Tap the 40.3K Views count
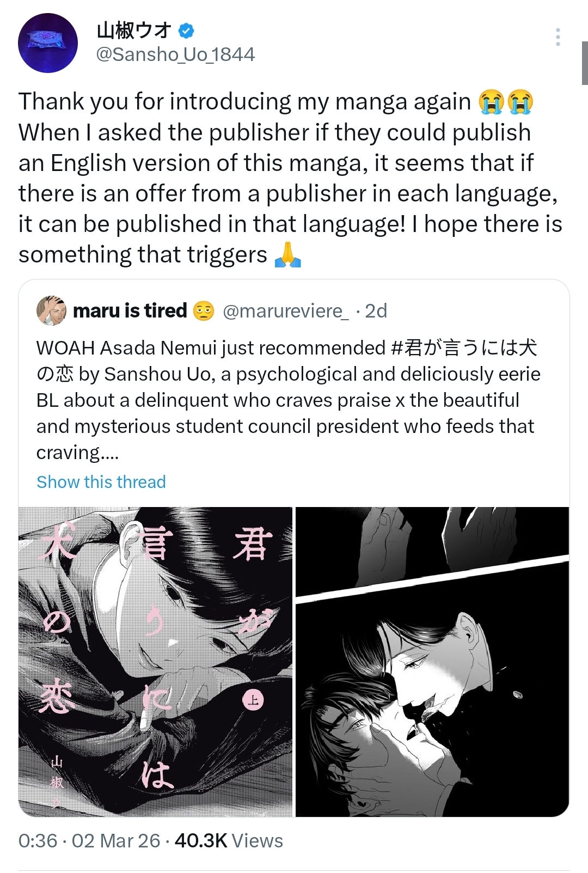 coord(229,841)
